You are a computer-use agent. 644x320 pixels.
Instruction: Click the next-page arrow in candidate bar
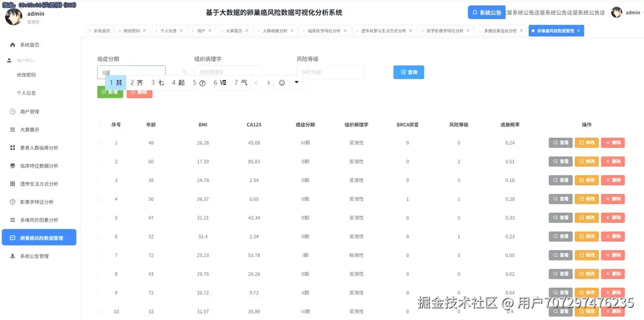(268, 84)
